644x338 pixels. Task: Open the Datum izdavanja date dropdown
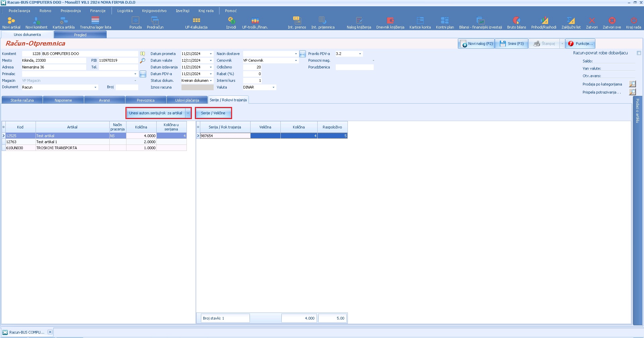(211, 67)
